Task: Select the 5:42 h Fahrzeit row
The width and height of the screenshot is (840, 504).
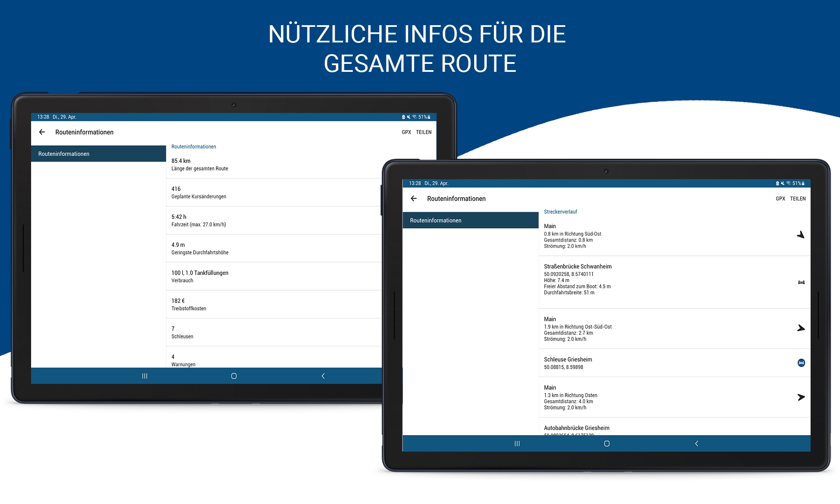Action: (x=274, y=220)
